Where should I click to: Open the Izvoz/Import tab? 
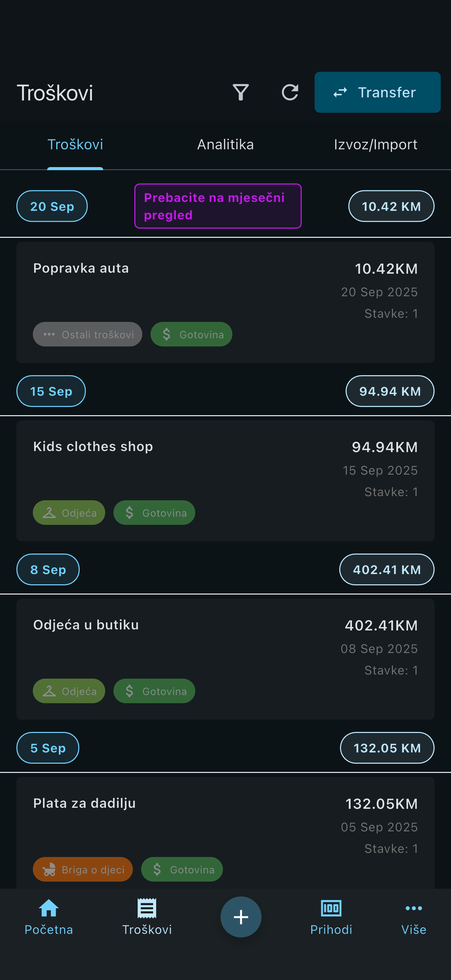point(375,145)
